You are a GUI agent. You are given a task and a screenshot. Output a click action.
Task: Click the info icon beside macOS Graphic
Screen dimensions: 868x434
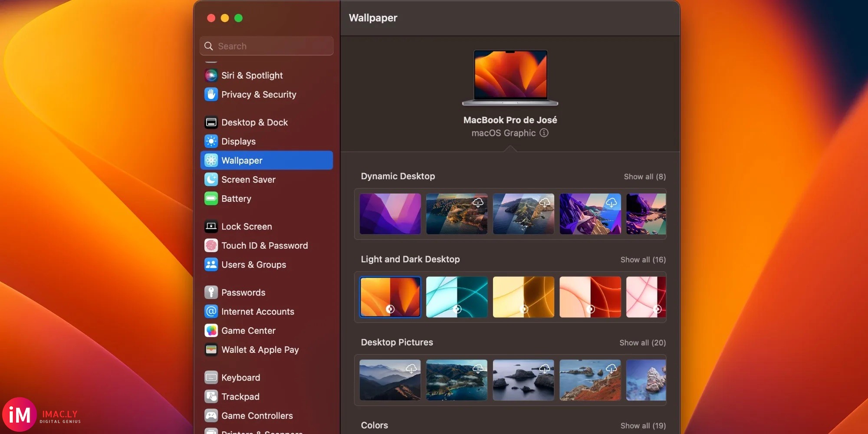click(544, 133)
